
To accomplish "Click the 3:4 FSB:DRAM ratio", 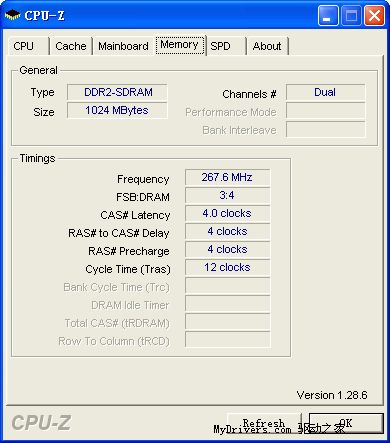I will (x=227, y=195).
